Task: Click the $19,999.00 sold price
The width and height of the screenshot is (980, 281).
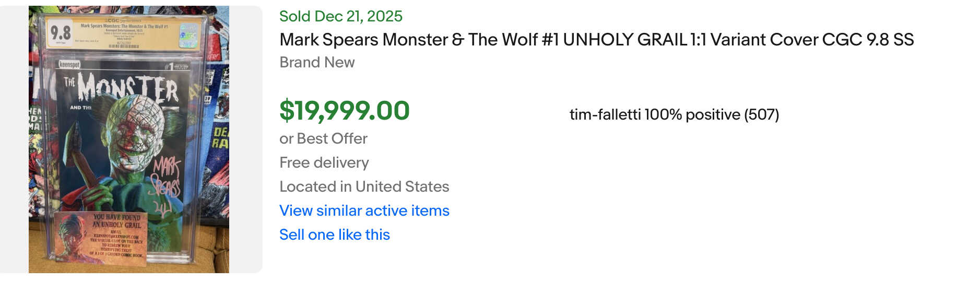Action: 344,111
